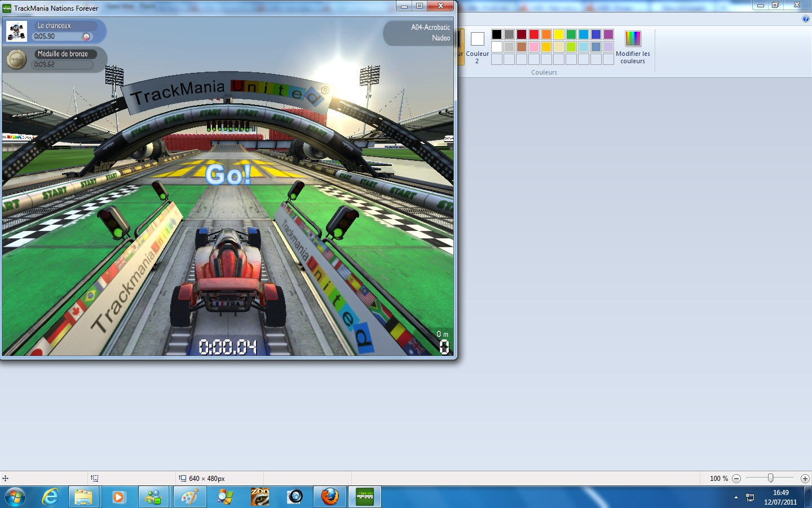Open the Modifier les couleurs editor
Image resolution: width=812 pixels, height=508 pixels.
[633, 47]
